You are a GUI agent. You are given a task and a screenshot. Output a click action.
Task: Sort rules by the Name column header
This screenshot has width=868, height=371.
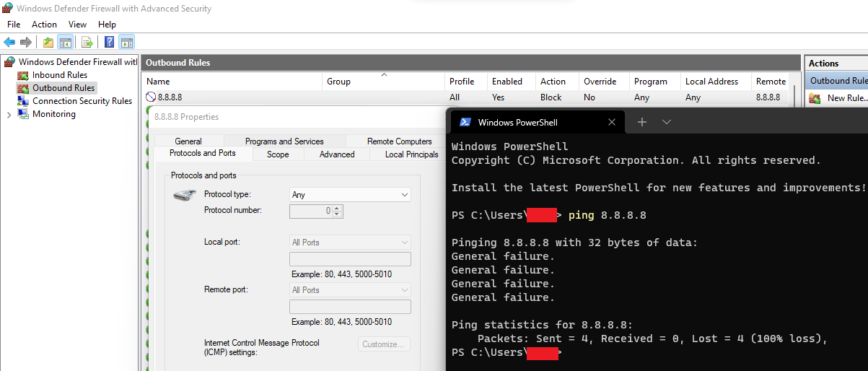[232, 82]
